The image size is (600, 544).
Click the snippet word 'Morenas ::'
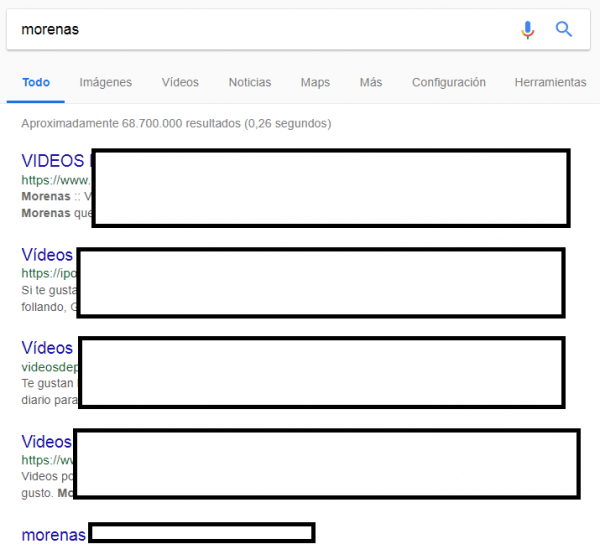click(x=51, y=197)
